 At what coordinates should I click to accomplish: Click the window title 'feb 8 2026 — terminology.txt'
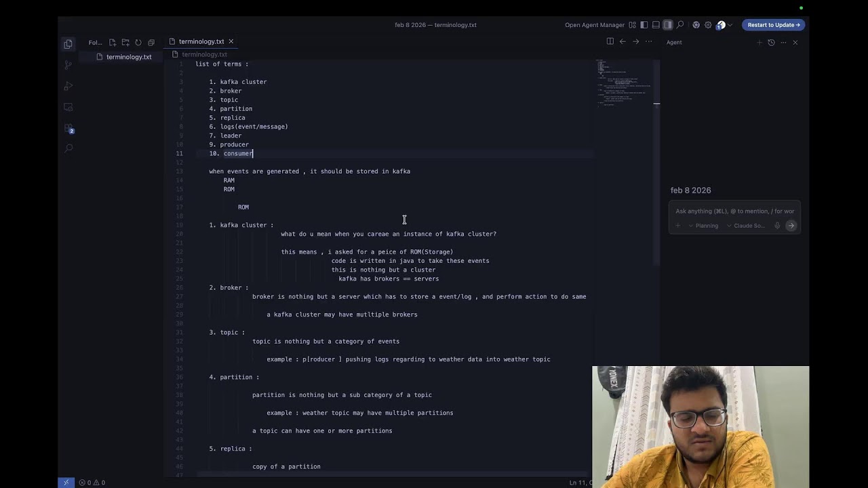pyautogui.click(x=435, y=25)
